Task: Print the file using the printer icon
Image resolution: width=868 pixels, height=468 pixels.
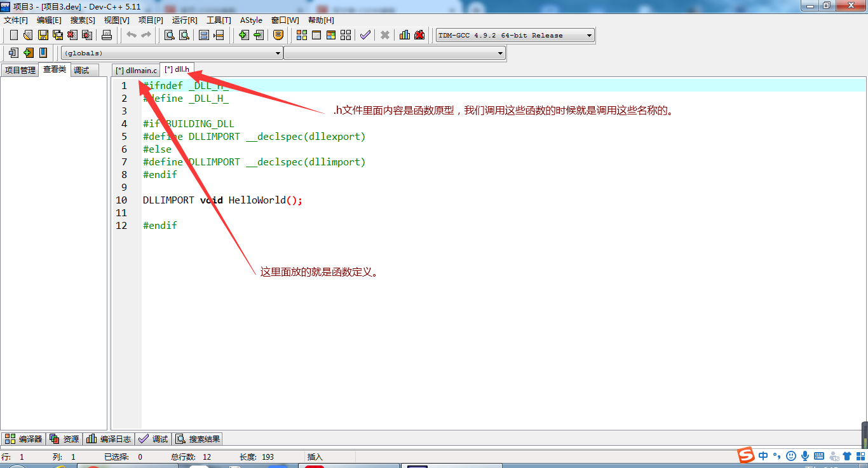Action: pos(107,35)
